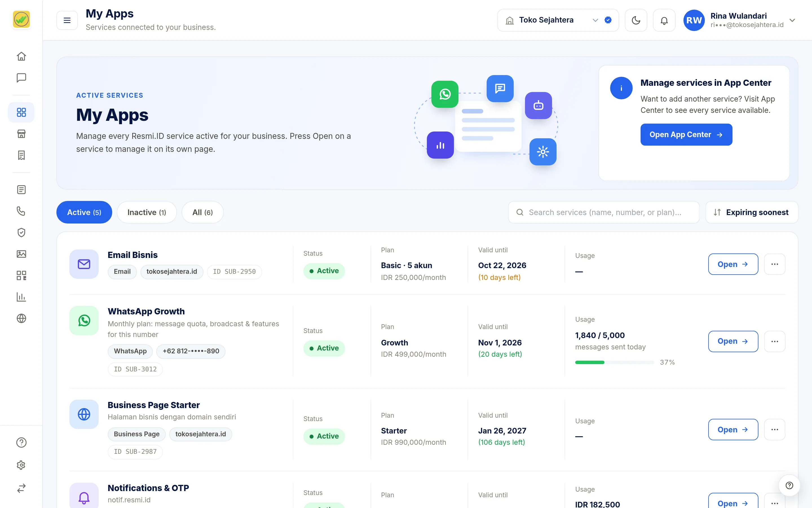Screen dimensions: 812x508
Task: Click the "Basic · 5 akun" plan text
Action: 406,265
